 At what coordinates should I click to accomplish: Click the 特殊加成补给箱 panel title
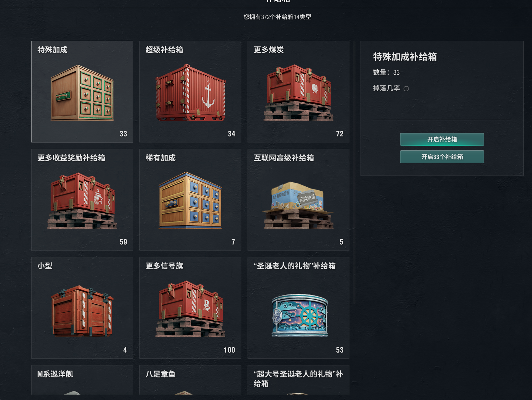405,57
